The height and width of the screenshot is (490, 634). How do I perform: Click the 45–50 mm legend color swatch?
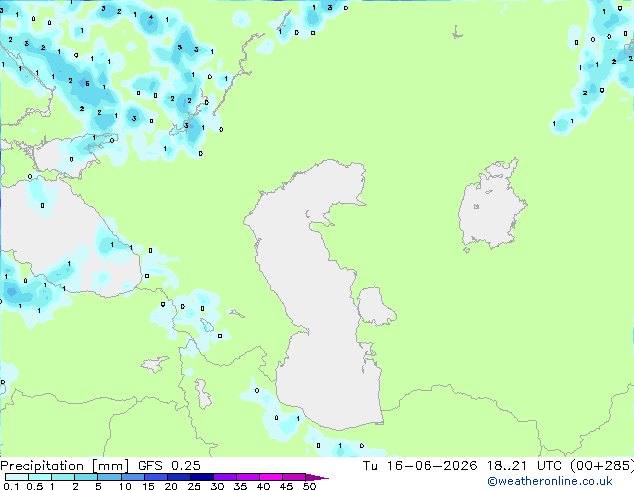294,477
